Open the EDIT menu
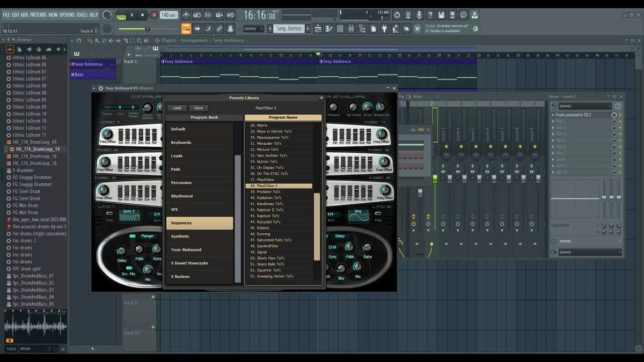This screenshot has width=644, height=362. point(15,14)
